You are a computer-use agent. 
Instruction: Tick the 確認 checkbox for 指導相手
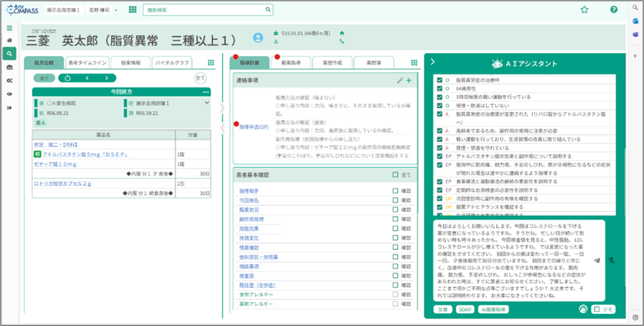(396, 189)
